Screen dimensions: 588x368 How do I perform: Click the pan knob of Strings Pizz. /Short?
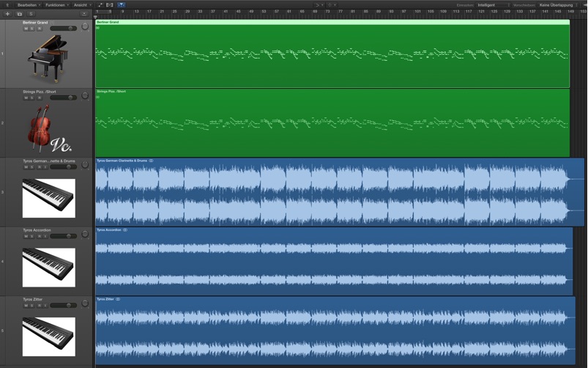click(85, 96)
